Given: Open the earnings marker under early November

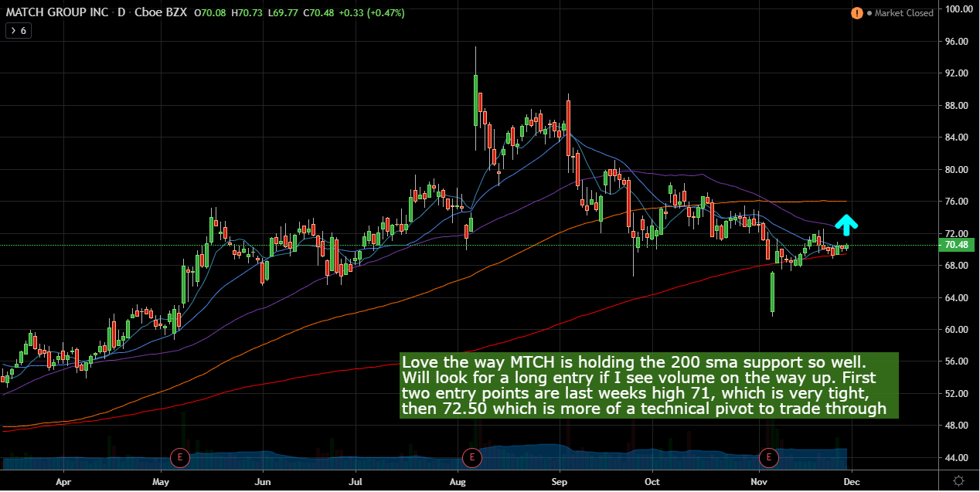Looking at the screenshot, I should tap(769, 457).
